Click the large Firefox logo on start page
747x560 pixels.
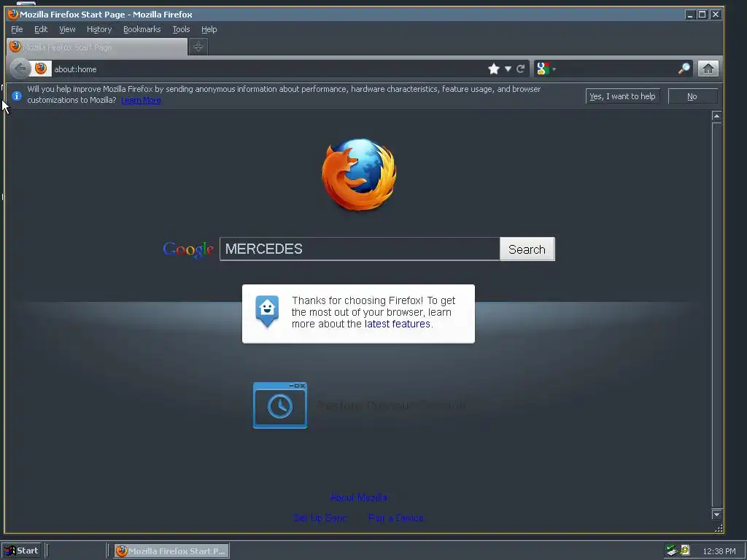359,175
